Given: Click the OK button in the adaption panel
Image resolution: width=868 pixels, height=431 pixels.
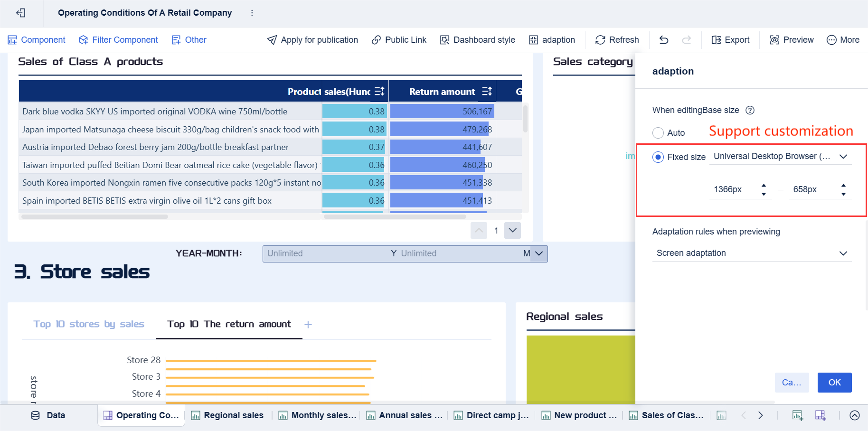Looking at the screenshot, I should [x=834, y=383].
